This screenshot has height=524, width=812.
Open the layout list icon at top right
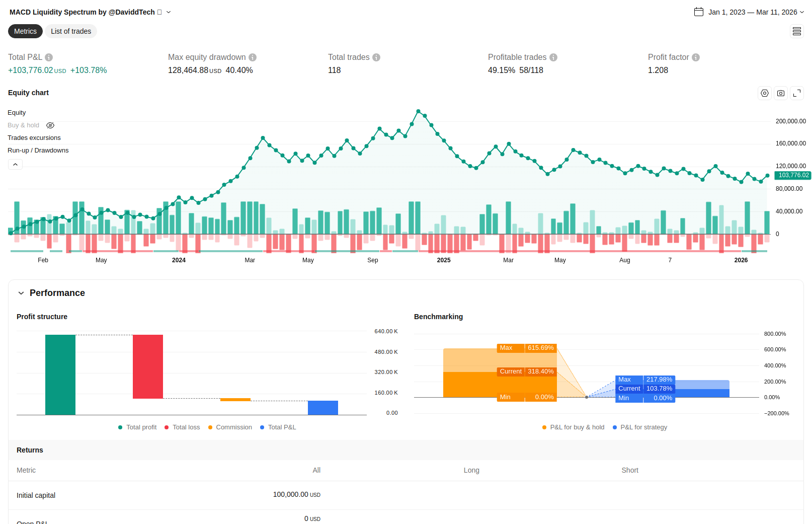[797, 31]
